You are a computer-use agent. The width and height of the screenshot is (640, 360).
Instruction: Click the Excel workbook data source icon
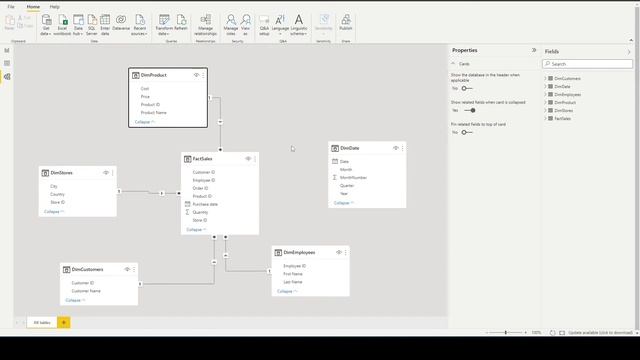pyautogui.click(x=62, y=24)
